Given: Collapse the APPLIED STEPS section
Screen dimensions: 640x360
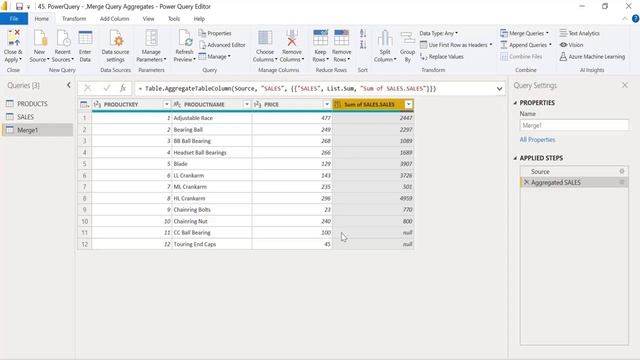Looking at the screenshot, I should (x=515, y=158).
